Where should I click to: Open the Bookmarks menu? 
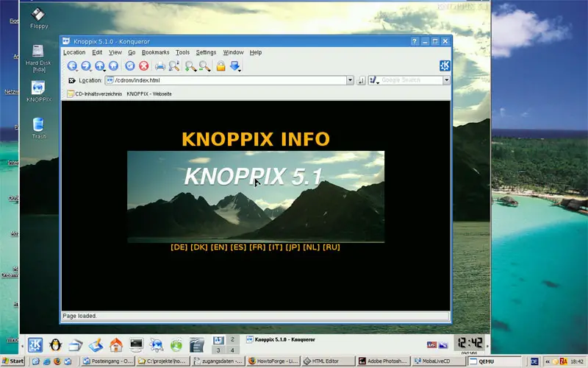tap(155, 52)
